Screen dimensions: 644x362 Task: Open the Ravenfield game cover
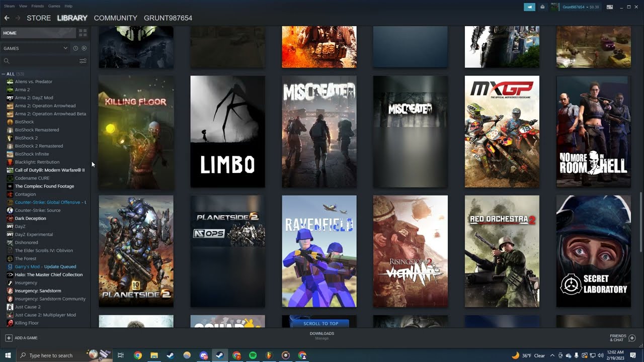pyautogui.click(x=319, y=251)
